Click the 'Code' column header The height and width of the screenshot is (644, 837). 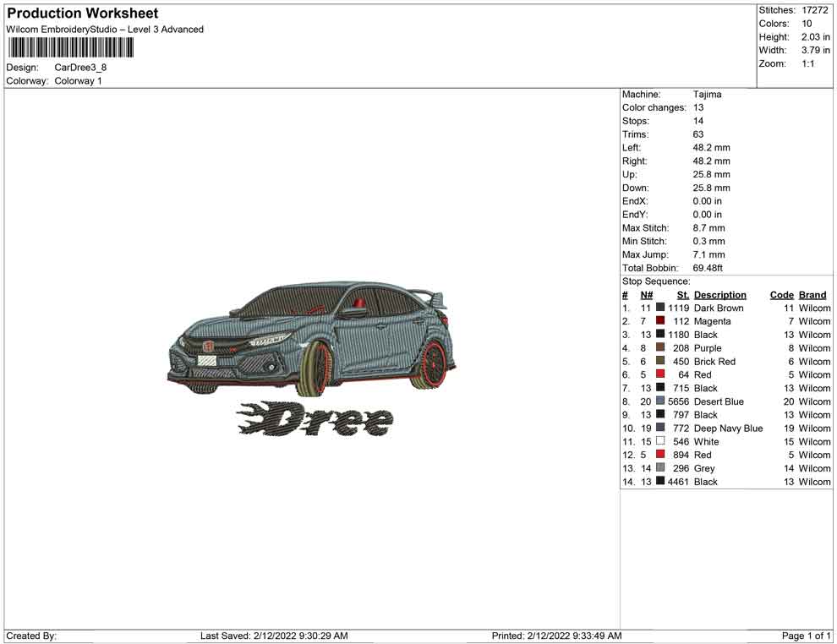click(782, 295)
